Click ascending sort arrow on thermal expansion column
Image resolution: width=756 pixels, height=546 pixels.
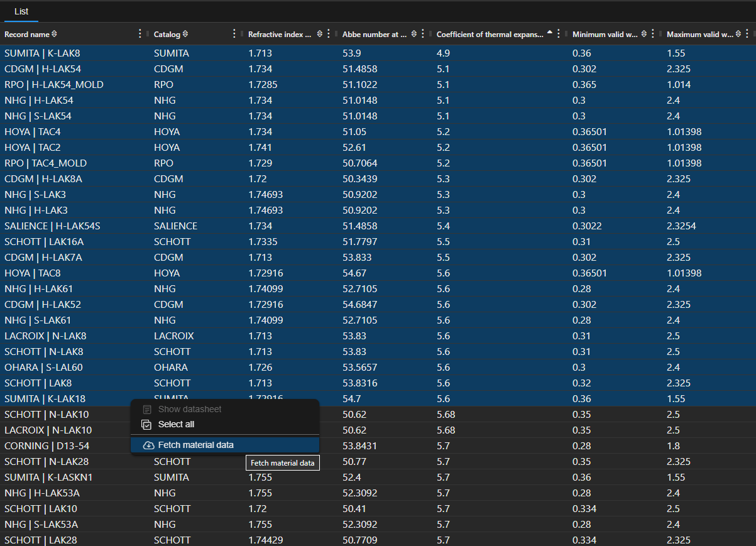coord(550,33)
